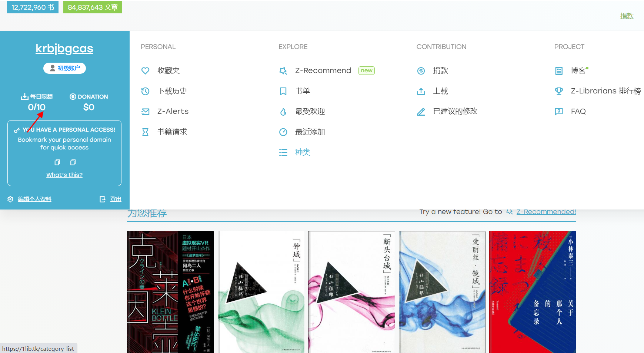Click the green new badge
This screenshot has width=644, height=353.
pyautogui.click(x=367, y=70)
